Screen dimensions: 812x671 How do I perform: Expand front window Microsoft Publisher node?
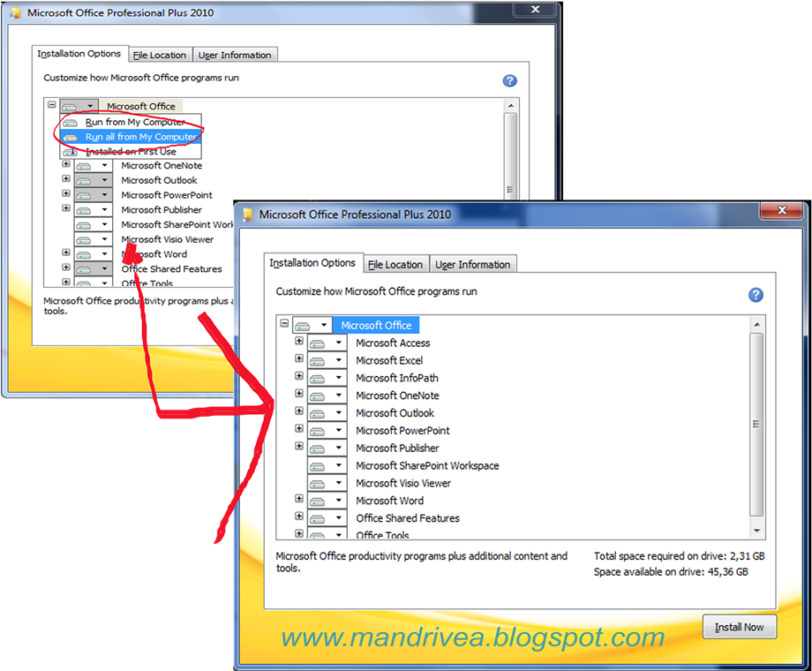(x=299, y=446)
